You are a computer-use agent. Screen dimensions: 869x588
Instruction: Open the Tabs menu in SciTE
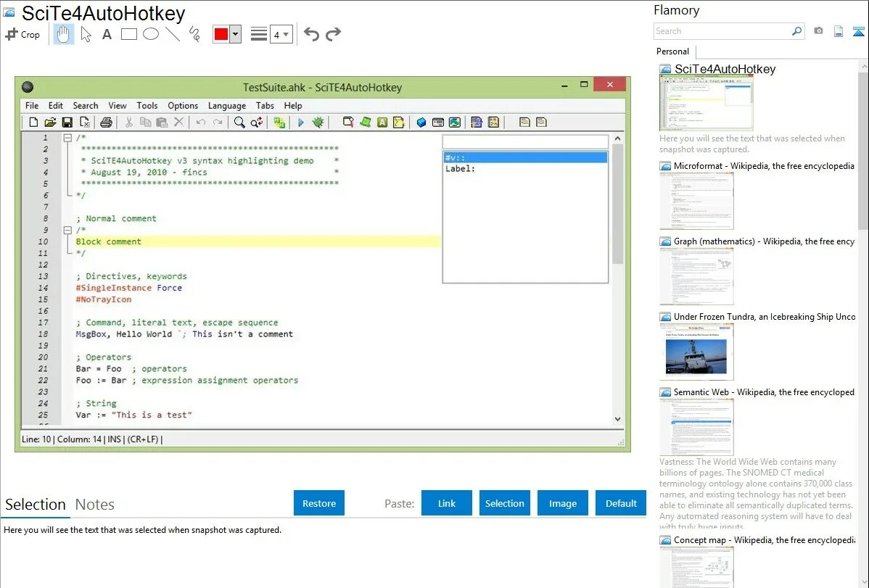[265, 105]
